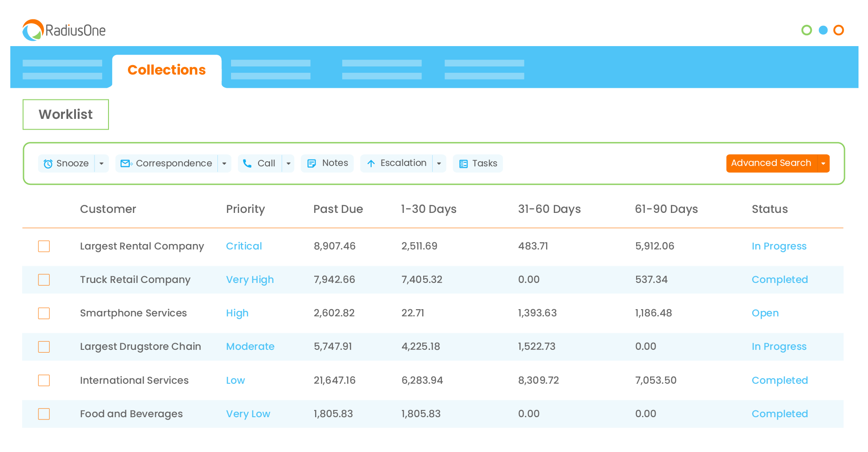868x452 pixels.
Task: Expand the Snooze dropdown arrow
Action: coord(102,164)
